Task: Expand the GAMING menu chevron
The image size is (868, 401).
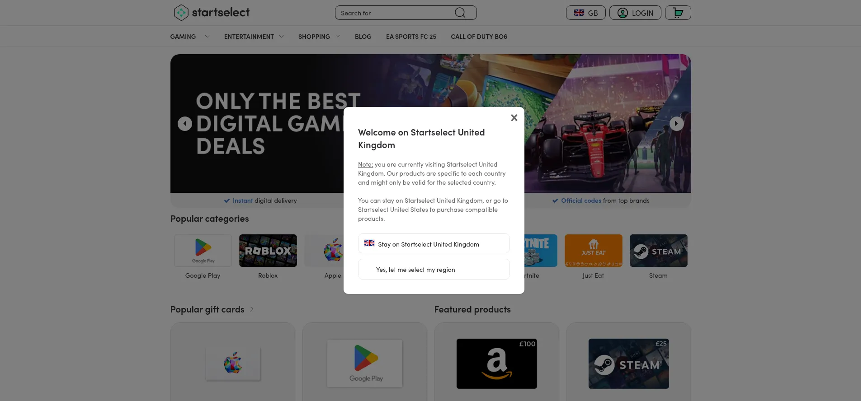Action: click(x=207, y=37)
